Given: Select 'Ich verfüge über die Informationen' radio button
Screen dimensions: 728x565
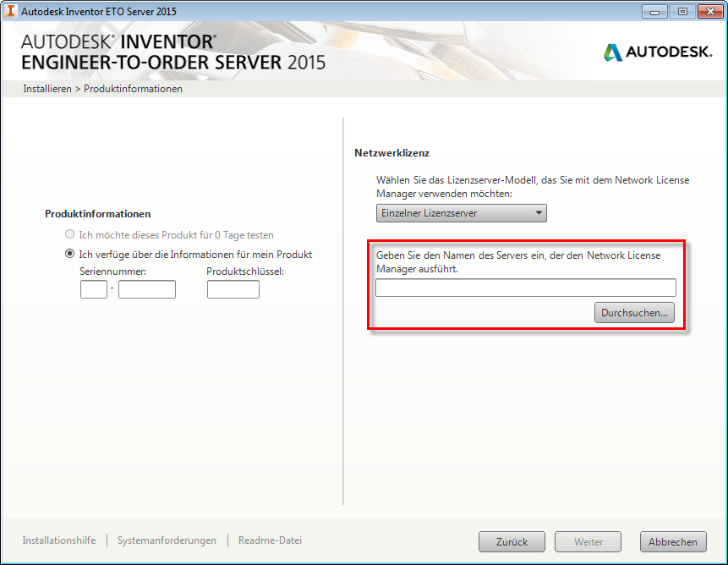Looking at the screenshot, I should tap(69, 254).
